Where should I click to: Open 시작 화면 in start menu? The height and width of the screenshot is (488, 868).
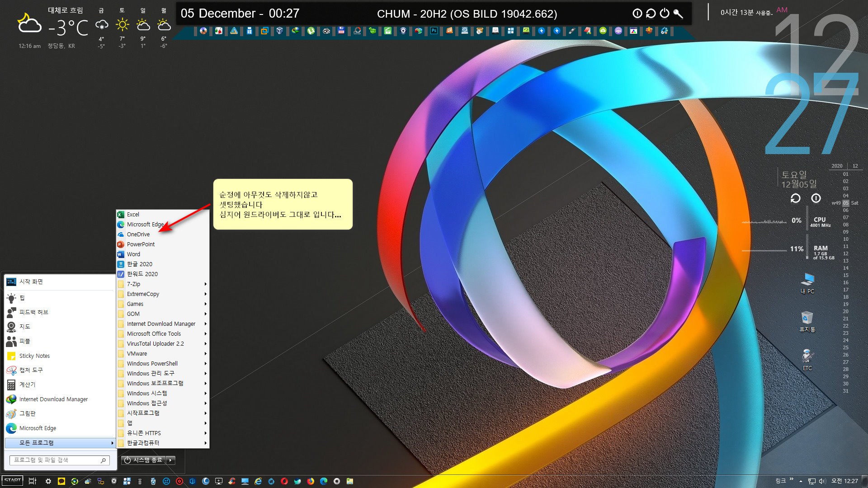pyautogui.click(x=60, y=282)
